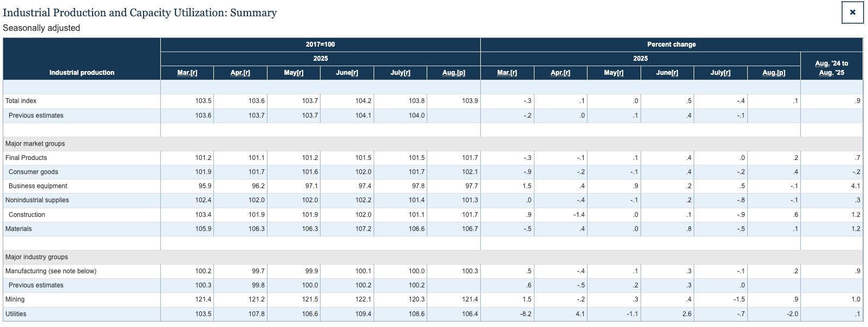Image resolution: width=868 pixels, height=327 pixels.
Task: Click the Manufacturing (see note below) row label
Action: pyautogui.click(x=51, y=271)
